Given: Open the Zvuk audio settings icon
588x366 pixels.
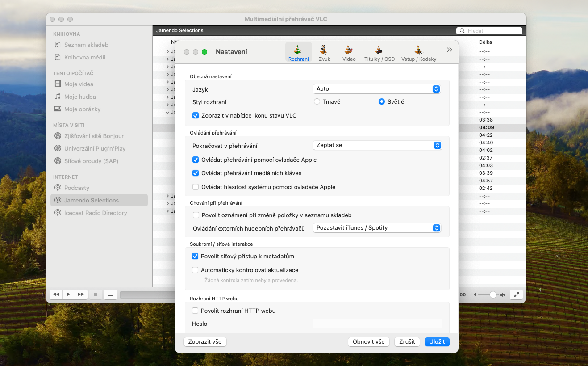Looking at the screenshot, I should [x=324, y=53].
